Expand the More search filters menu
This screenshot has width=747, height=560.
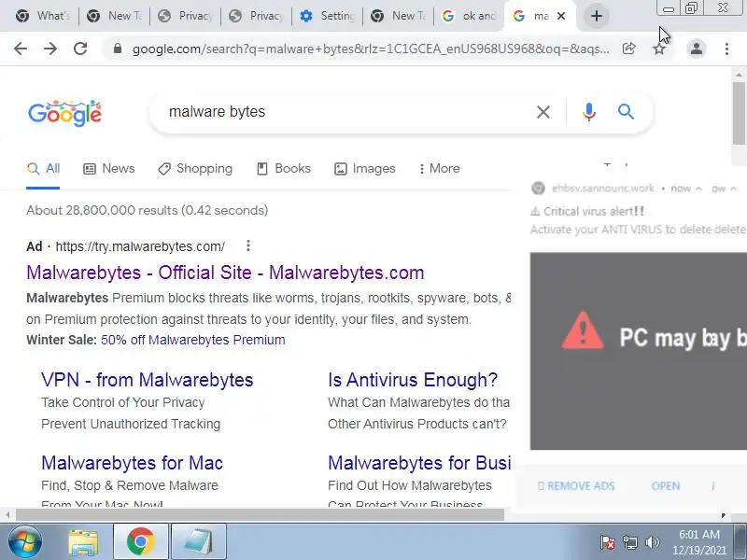(x=439, y=169)
